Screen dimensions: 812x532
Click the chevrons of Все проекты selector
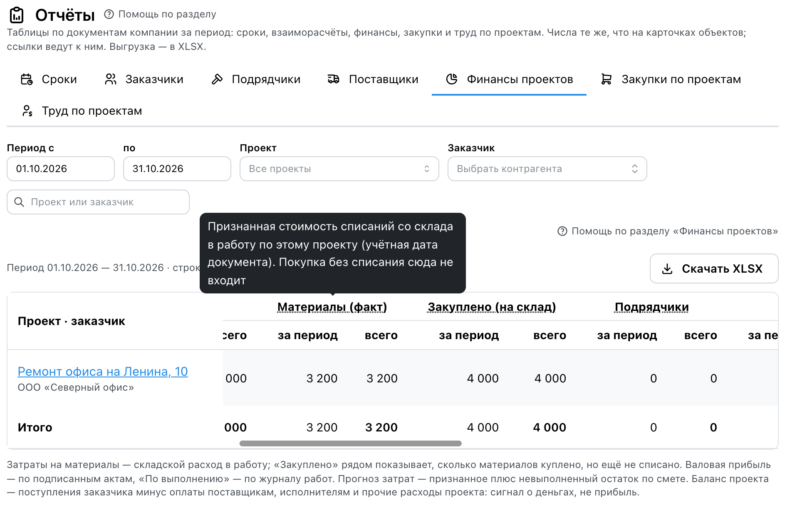[x=427, y=169]
